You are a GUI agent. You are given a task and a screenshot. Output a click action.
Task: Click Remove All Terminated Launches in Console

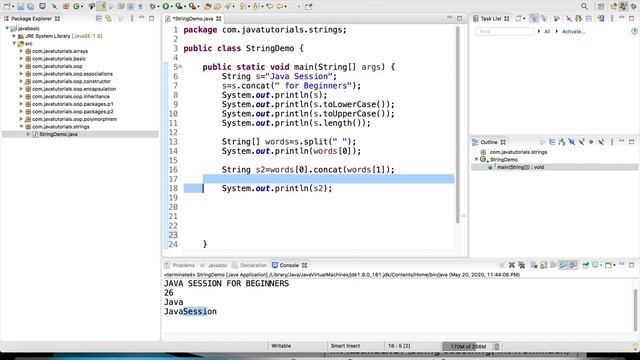[521, 265]
